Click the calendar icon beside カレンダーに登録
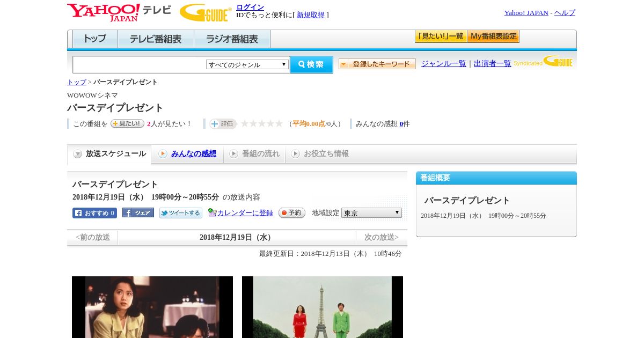This screenshot has height=338, width=644. (212, 212)
